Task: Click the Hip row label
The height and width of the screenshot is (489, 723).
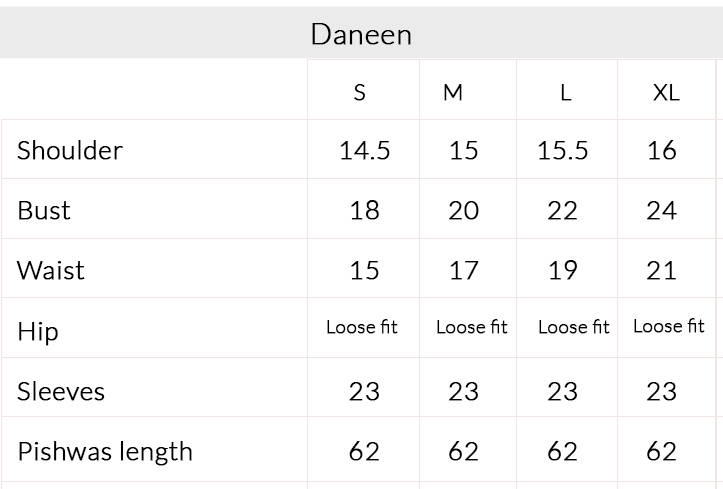Action: (38, 331)
